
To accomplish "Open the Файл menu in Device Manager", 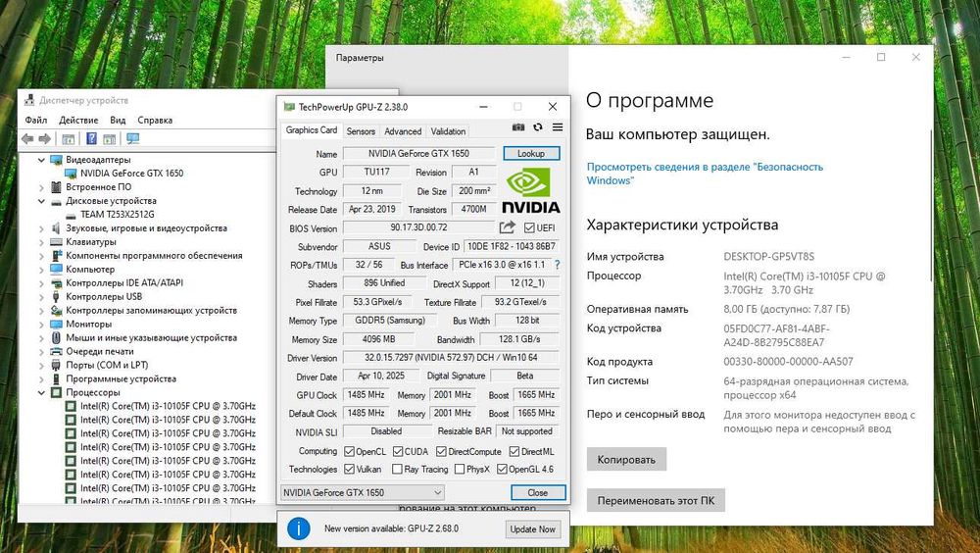I will [35, 120].
